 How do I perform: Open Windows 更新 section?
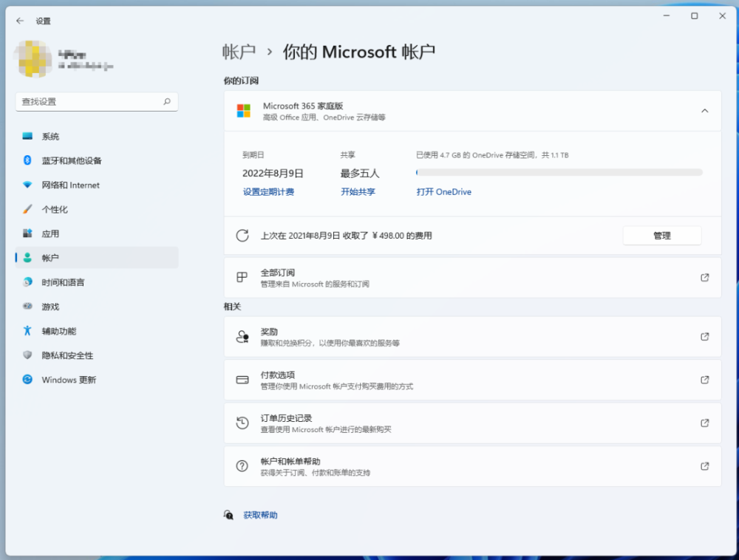(x=69, y=380)
